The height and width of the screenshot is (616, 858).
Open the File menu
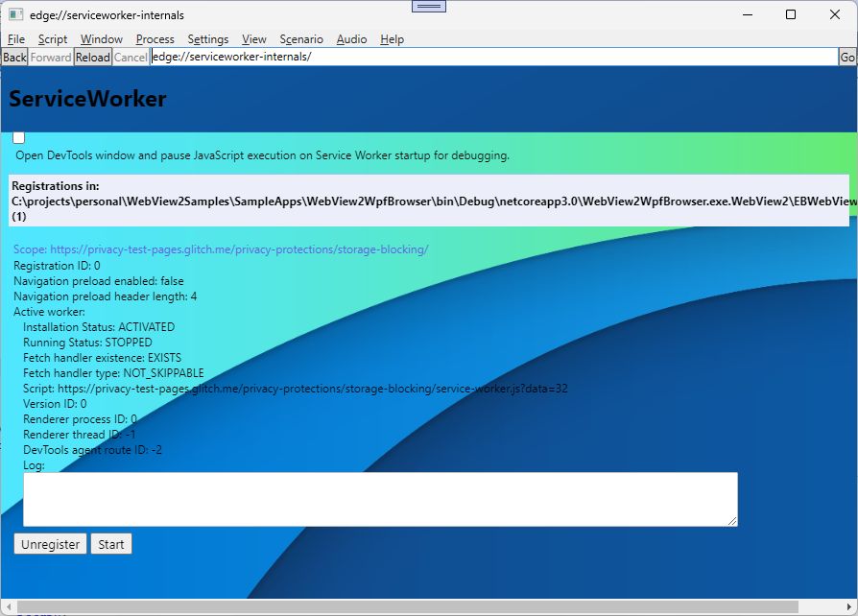(x=15, y=39)
